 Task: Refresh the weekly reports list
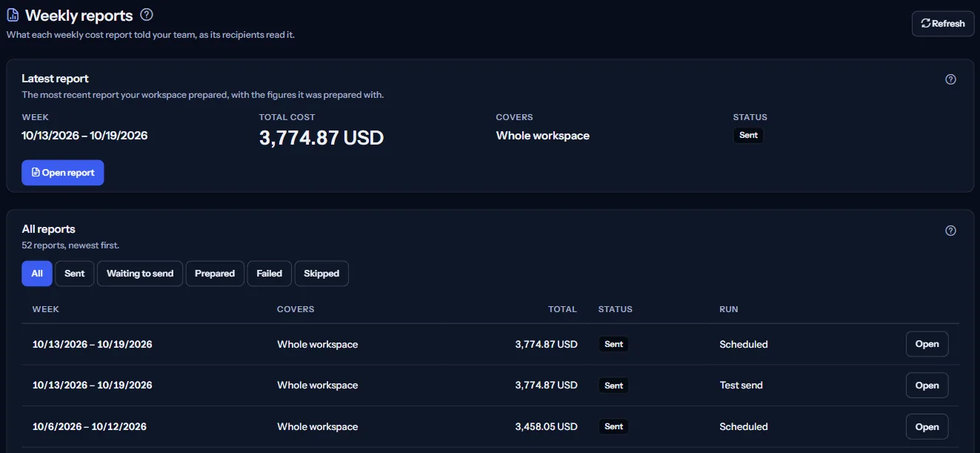(x=942, y=24)
